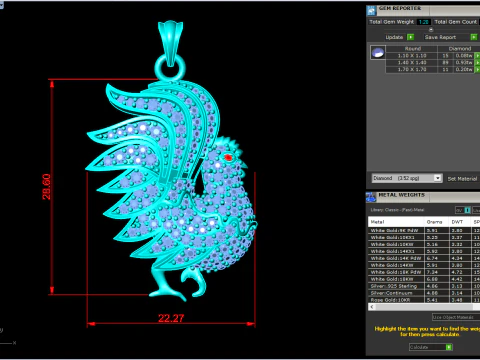The image size is (480, 360).
Task: Click the left arrow of the metal table scrollbar
Action: point(372,307)
